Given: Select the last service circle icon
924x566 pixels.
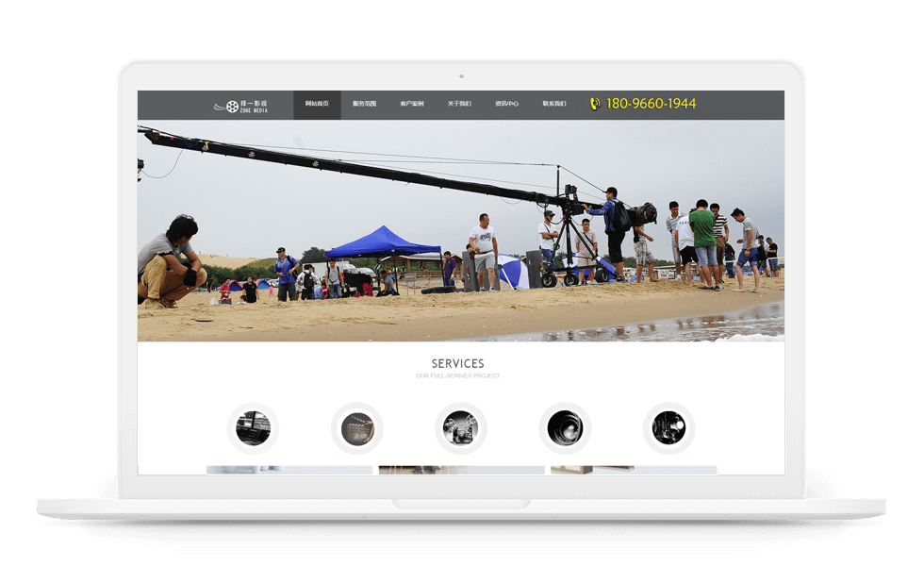Looking at the screenshot, I should [x=668, y=428].
